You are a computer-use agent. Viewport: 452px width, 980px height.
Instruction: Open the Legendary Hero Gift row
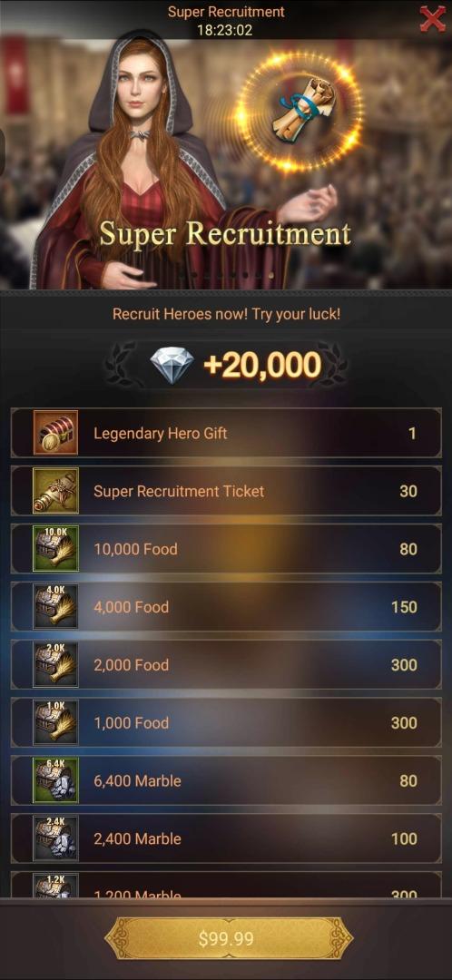click(226, 433)
